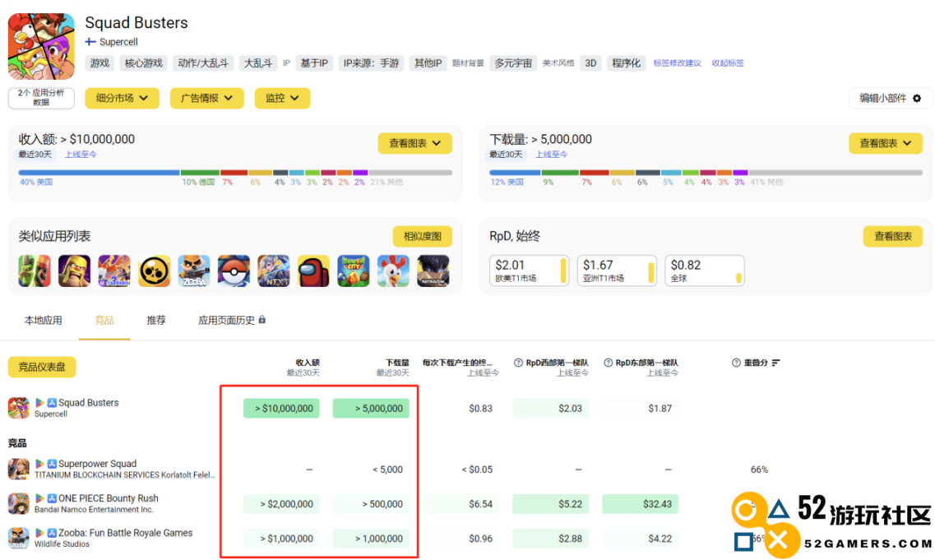Open the Zooba: Fun Battle Royale Games link
Image resolution: width=935 pixels, height=560 pixels.
click(125, 533)
